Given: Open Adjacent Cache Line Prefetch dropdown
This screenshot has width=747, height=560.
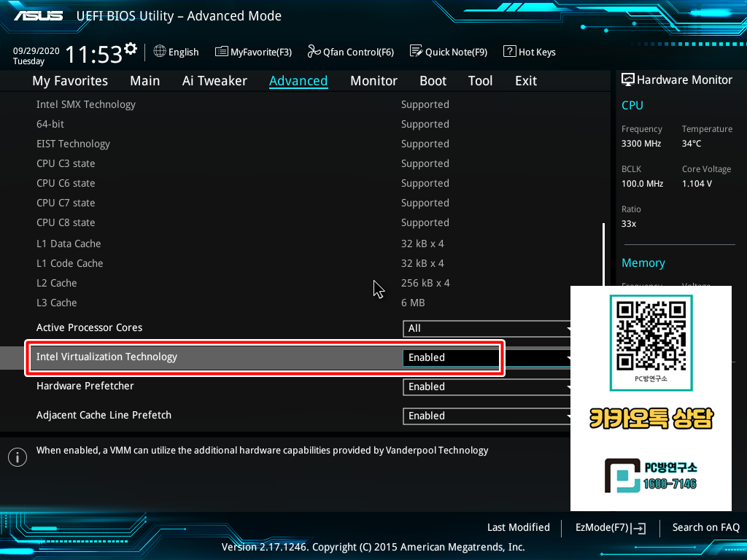Looking at the screenshot, I should 487,416.
